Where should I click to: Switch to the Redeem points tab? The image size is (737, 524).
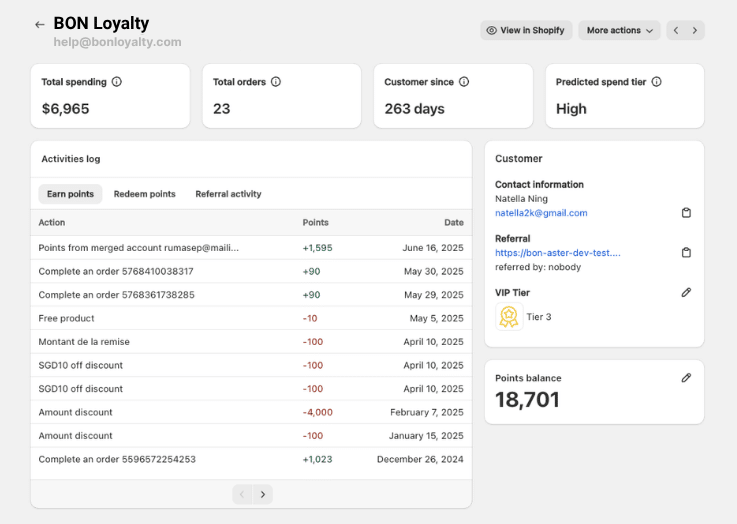pyautogui.click(x=144, y=194)
